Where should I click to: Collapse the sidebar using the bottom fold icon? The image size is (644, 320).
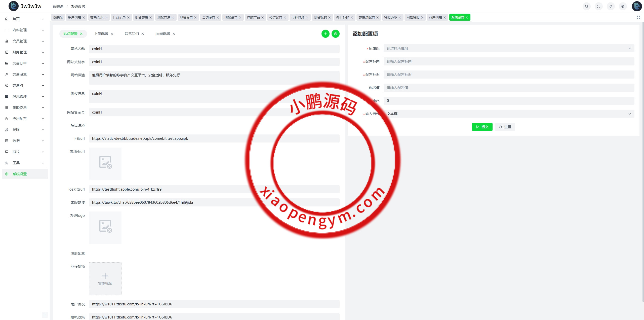(x=45, y=315)
